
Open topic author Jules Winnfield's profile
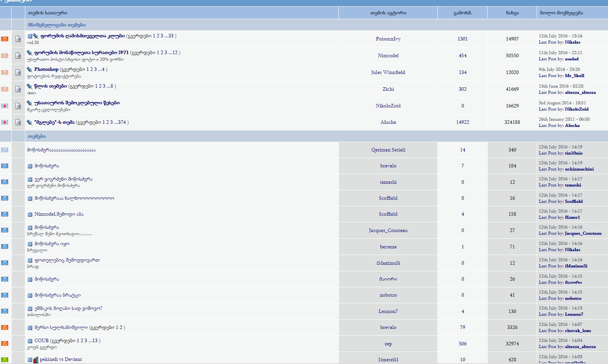[388, 72]
